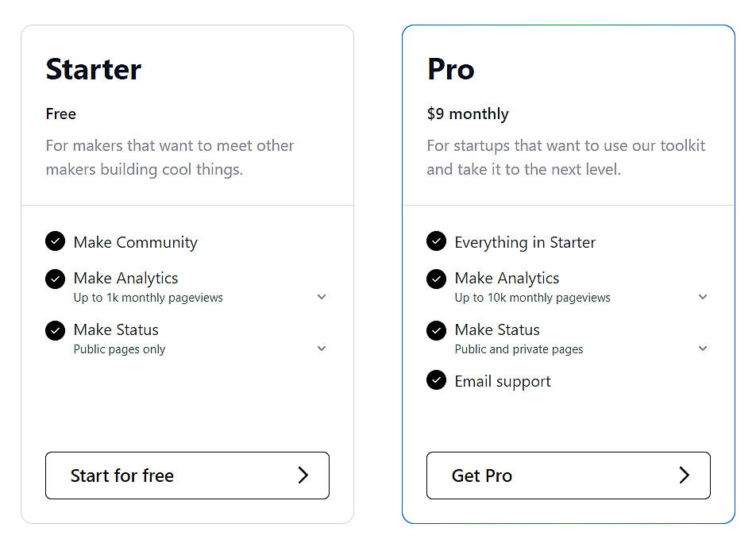The width and height of the screenshot is (756, 543).
Task: Expand Make Analytics details in Starter plan
Action: point(322,296)
